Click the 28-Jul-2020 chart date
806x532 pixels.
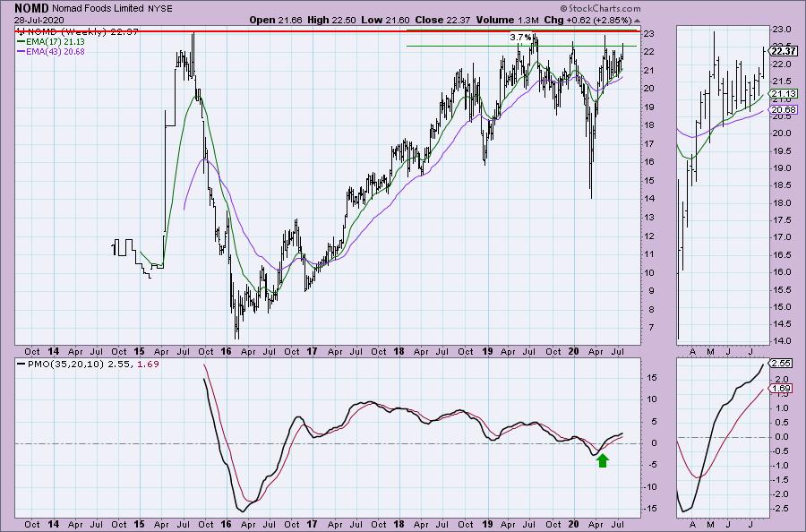click(39, 20)
